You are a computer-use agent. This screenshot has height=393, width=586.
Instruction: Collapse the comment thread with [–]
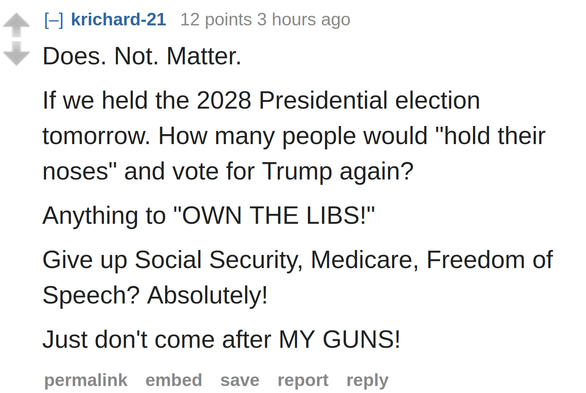coord(53,20)
